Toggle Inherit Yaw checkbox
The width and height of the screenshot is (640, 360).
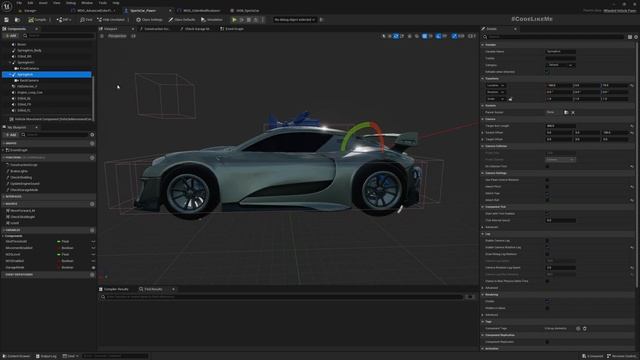pos(547,193)
